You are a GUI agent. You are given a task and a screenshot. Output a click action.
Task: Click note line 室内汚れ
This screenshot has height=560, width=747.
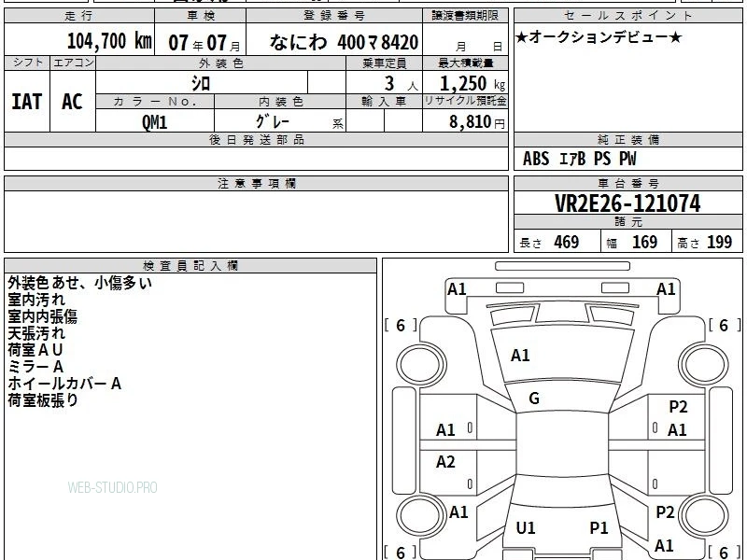(x=36, y=300)
